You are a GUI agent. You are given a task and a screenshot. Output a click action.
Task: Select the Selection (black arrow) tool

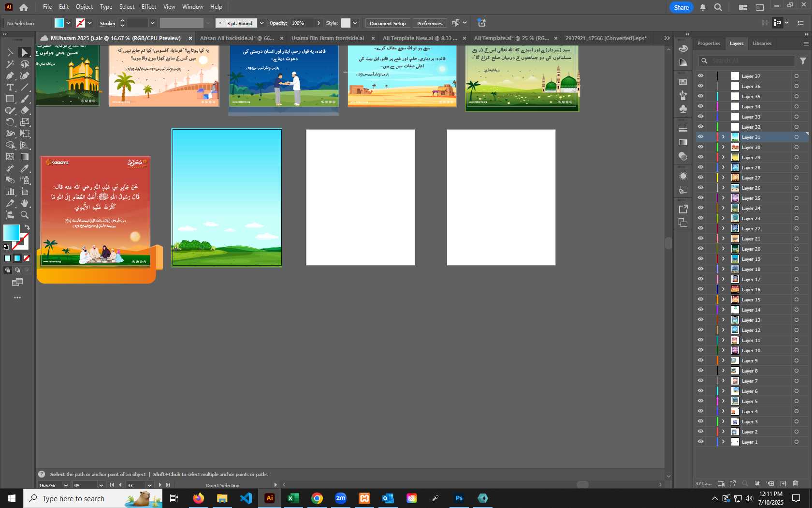[10, 52]
